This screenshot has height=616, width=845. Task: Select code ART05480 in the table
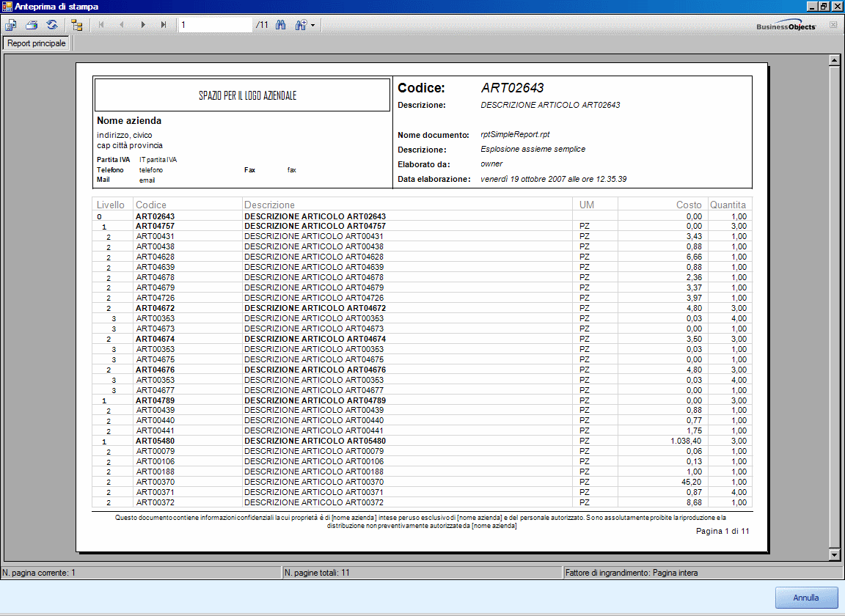(156, 441)
